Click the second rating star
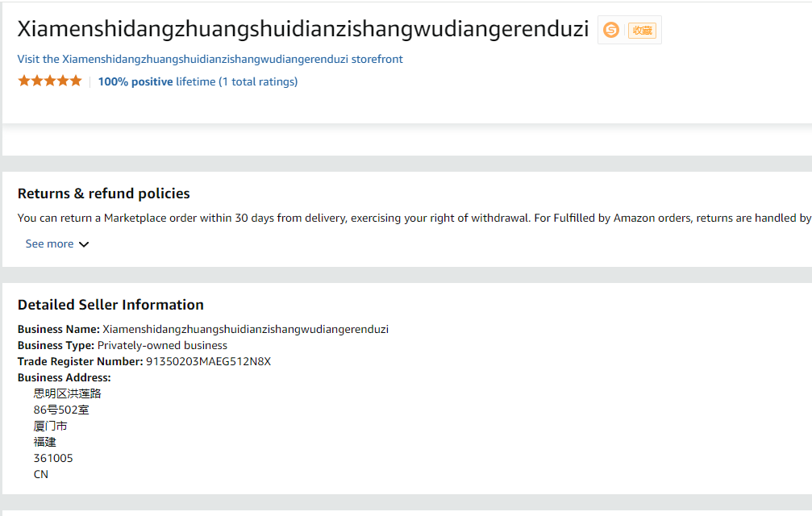The height and width of the screenshot is (516, 812). tap(35, 80)
